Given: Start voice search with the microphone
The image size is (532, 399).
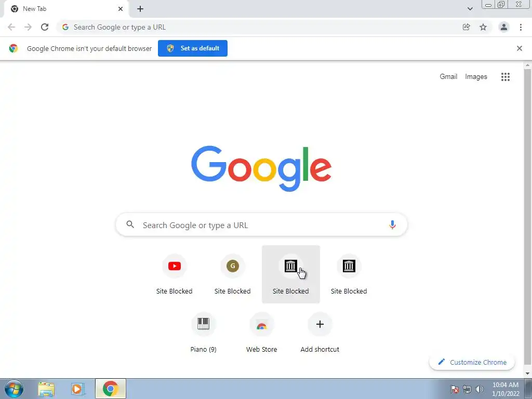Looking at the screenshot, I should coord(392,225).
